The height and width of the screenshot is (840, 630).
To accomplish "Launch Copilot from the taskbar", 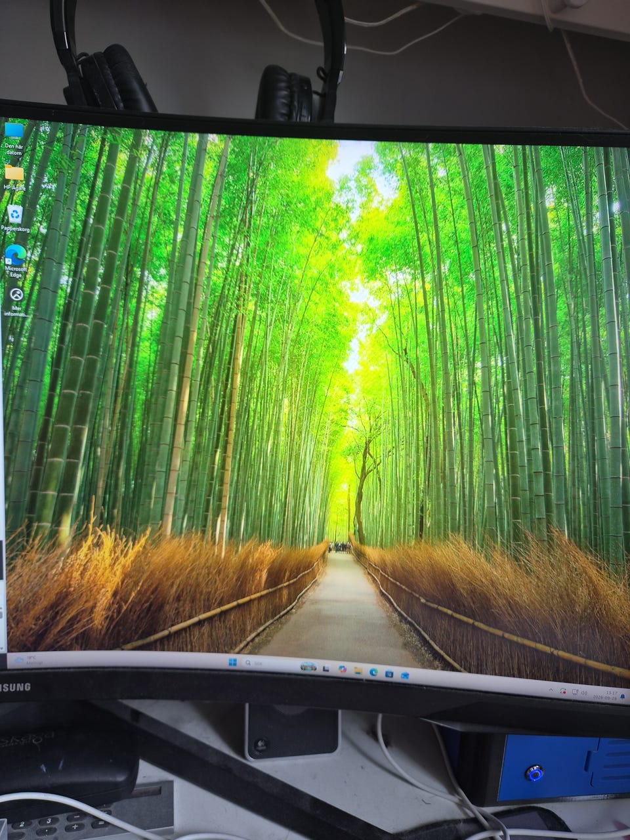I will click(x=342, y=669).
